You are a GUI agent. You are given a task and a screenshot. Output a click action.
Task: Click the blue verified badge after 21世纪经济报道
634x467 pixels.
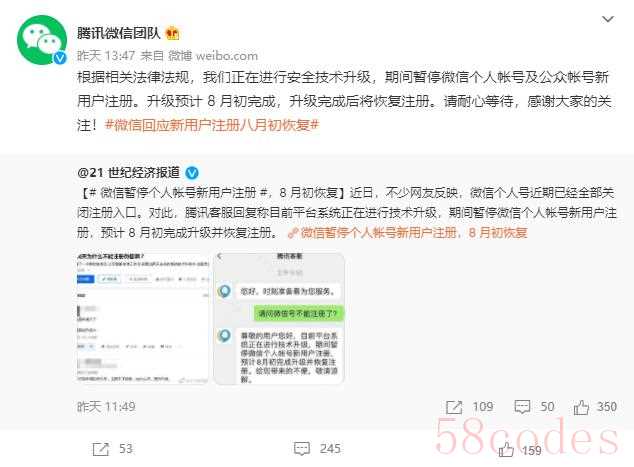[x=192, y=173]
